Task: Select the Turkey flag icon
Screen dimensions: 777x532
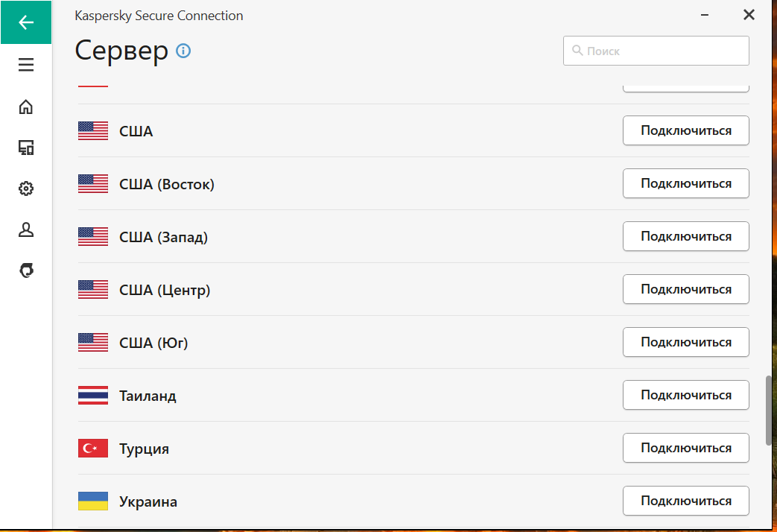Action: [x=93, y=449]
